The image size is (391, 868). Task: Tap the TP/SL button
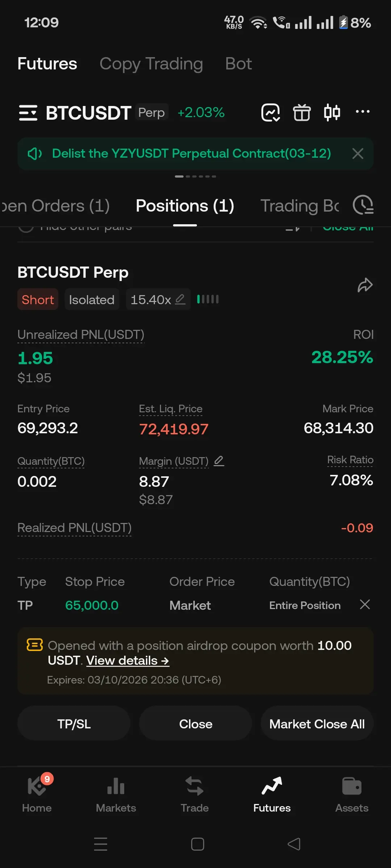(x=74, y=724)
